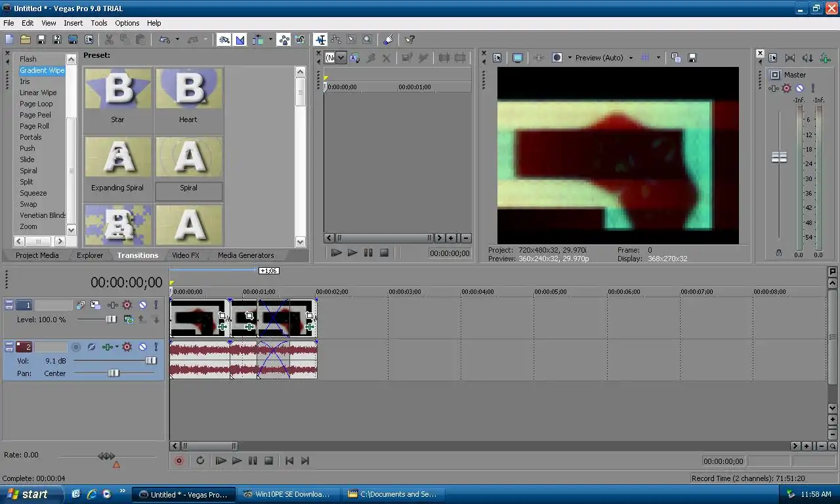Switch to the Media Generators tab
This screenshot has width=840, height=504.
point(245,255)
